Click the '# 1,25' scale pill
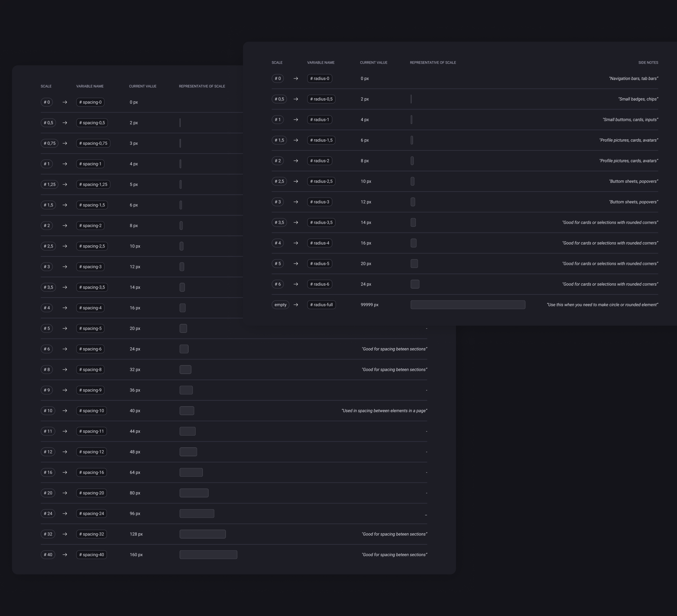Screen dimensions: 677x616 point(50,185)
